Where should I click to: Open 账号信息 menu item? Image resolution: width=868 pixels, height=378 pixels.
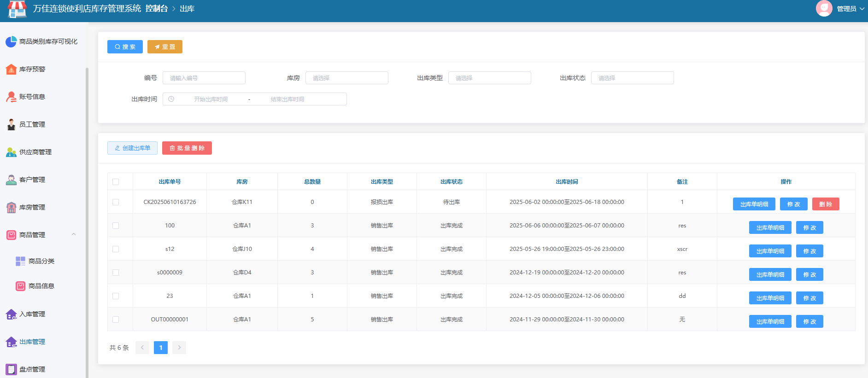32,97
